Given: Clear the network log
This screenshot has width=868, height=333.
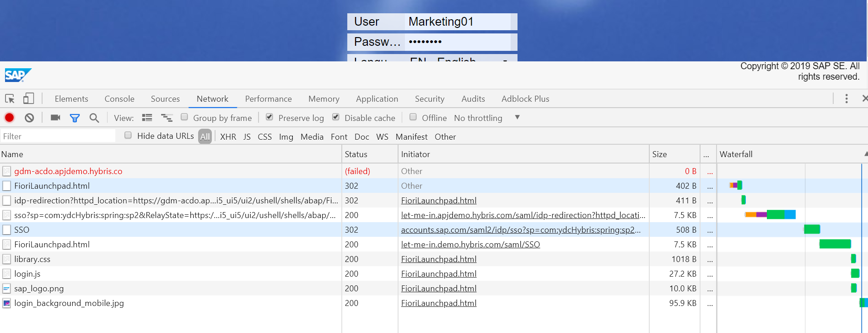Looking at the screenshot, I should pyautogui.click(x=29, y=118).
